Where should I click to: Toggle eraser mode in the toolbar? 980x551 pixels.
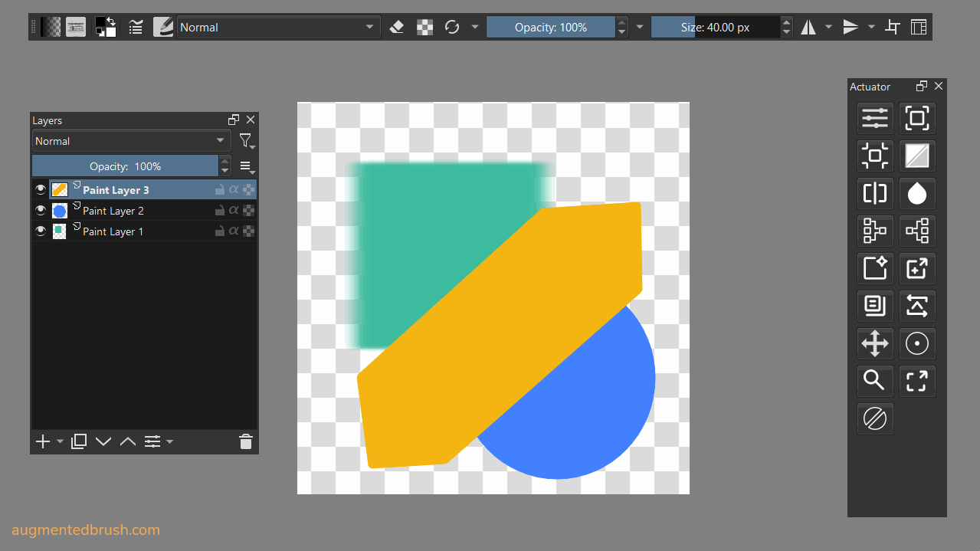click(396, 28)
